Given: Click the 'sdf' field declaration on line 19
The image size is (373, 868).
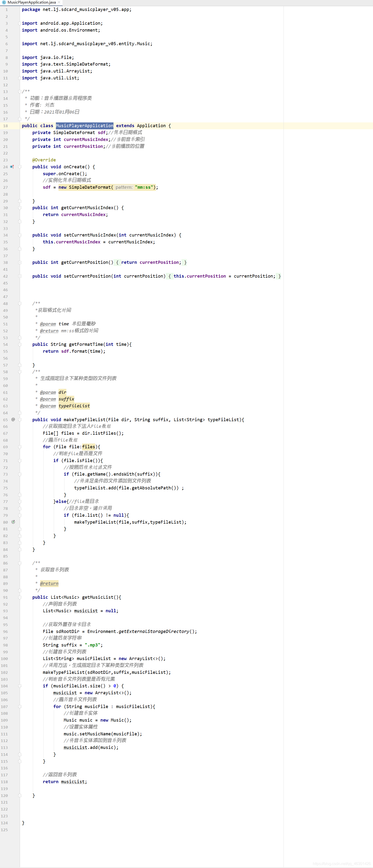Looking at the screenshot, I should point(102,132).
